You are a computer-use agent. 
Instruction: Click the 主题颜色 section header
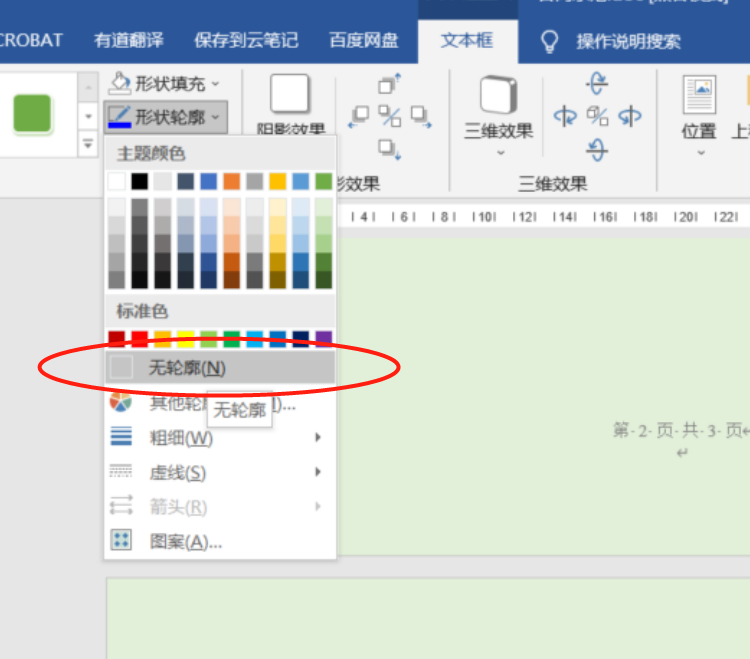(151, 154)
